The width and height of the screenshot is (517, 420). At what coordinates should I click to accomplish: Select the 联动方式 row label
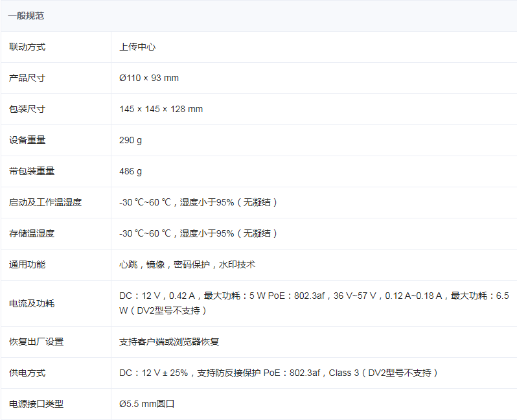[x=27, y=47]
